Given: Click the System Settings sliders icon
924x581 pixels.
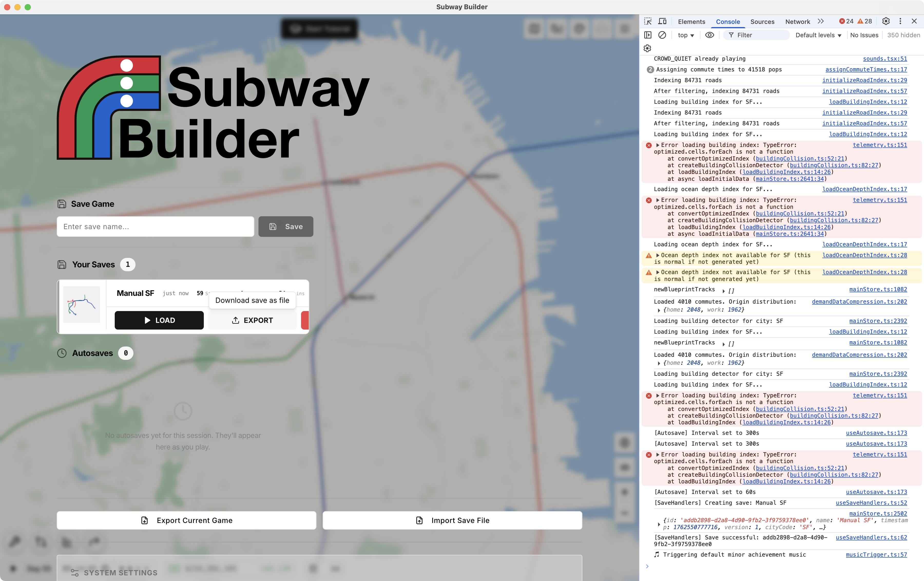Looking at the screenshot, I should tap(75, 572).
